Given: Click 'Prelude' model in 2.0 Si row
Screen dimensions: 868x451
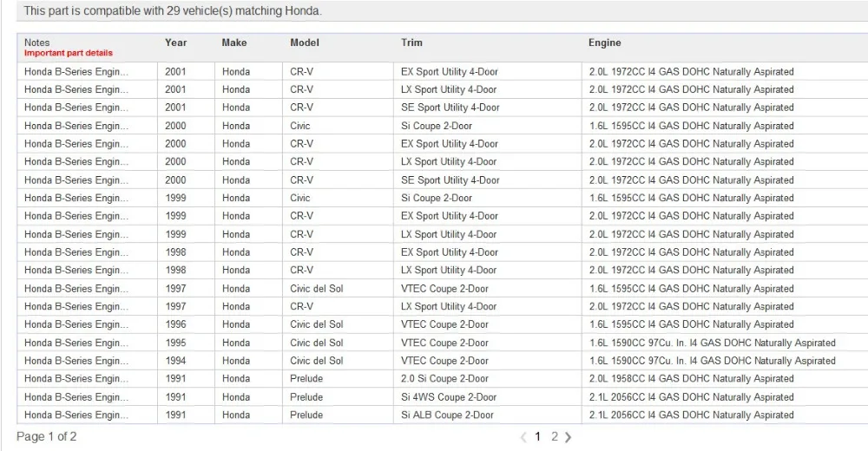Looking at the screenshot, I should pyautogui.click(x=306, y=378).
